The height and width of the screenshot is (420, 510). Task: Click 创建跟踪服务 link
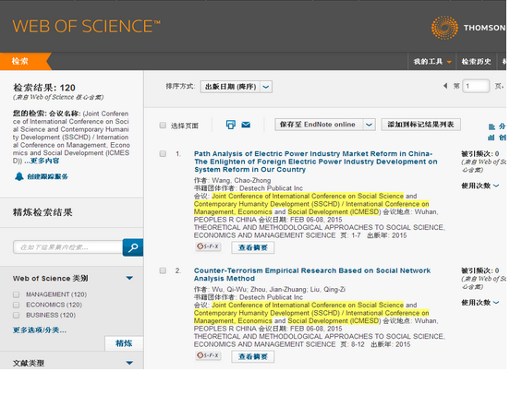[47, 176]
